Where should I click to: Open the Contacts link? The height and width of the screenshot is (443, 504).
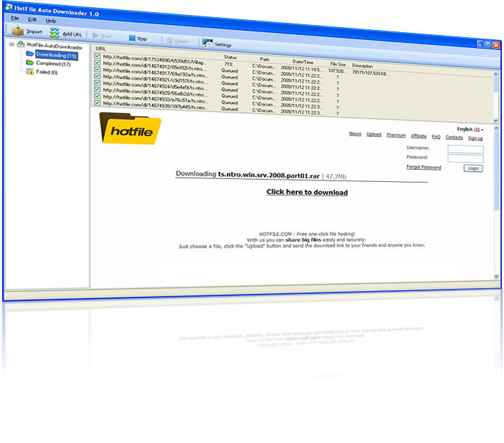(454, 137)
